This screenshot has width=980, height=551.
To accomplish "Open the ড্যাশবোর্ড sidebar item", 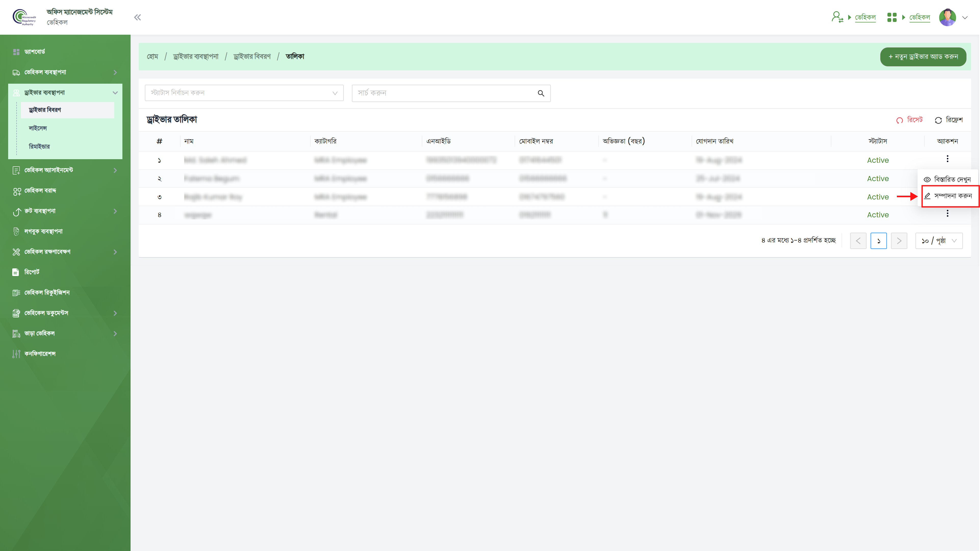I will pyautogui.click(x=35, y=52).
